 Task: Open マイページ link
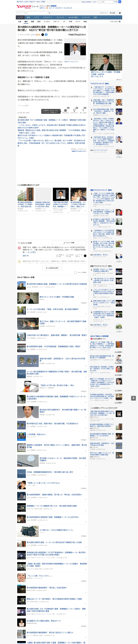pos(103,13)
